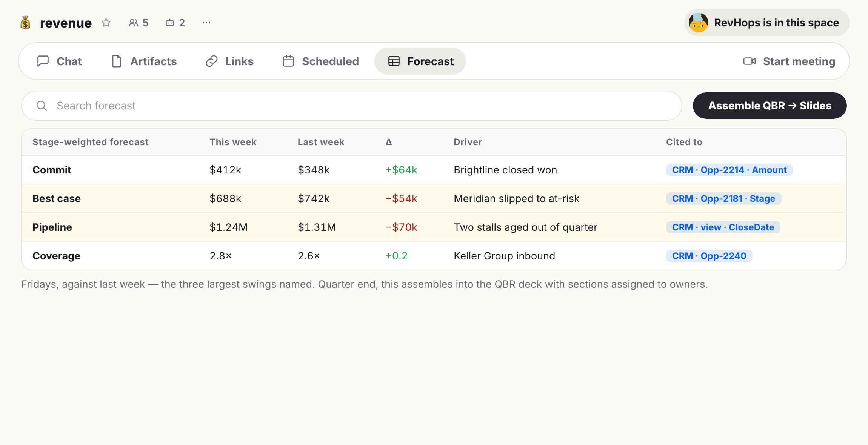
Task: Open the more options ellipsis menu
Action: click(206, 23)
